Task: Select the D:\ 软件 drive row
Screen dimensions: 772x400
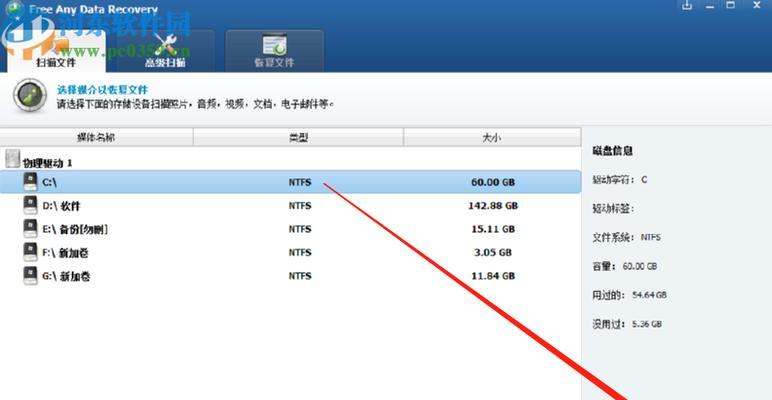Action: (x=290, y=205)
